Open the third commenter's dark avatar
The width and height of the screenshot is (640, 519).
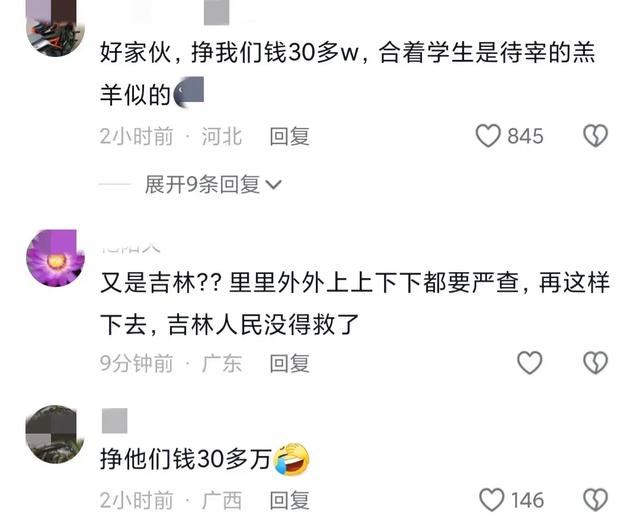(x=55, y=434)
